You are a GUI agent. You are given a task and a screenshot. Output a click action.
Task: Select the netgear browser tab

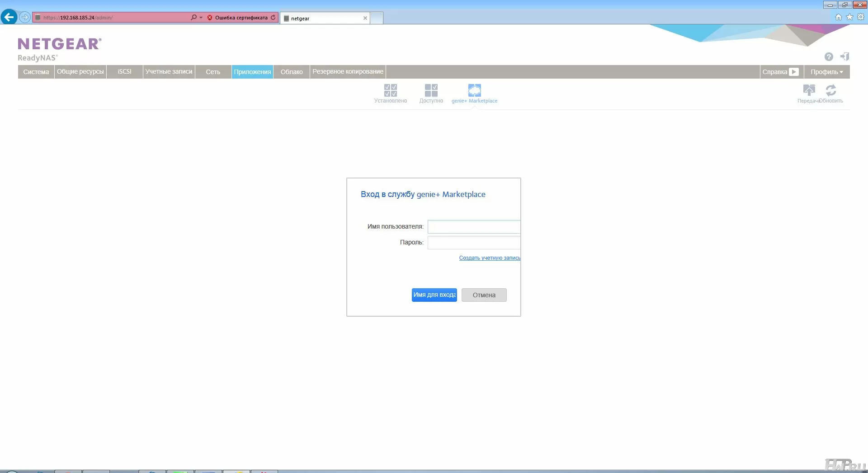tap(325, 18)
